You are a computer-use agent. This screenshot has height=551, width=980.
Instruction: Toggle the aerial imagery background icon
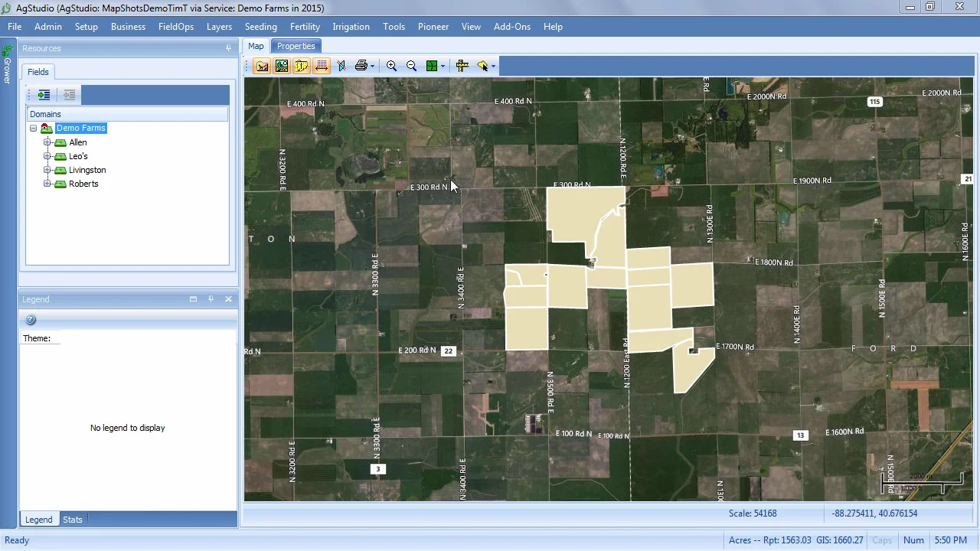click(282, 66)
